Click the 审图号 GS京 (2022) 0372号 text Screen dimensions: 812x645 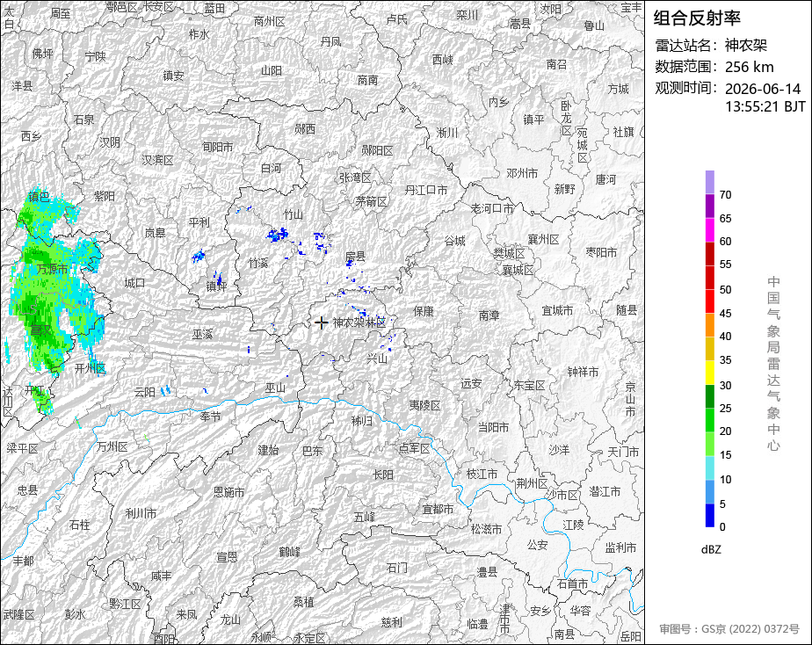click(729, 629)
